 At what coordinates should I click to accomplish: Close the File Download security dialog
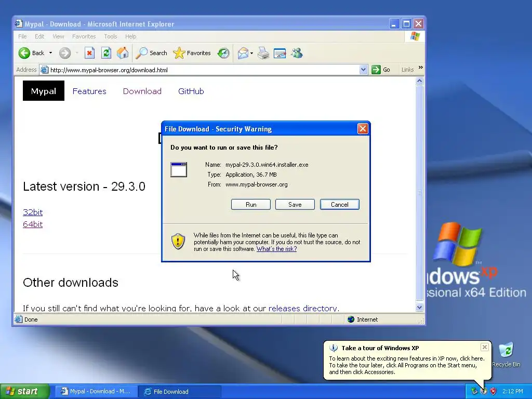[363, 129]
